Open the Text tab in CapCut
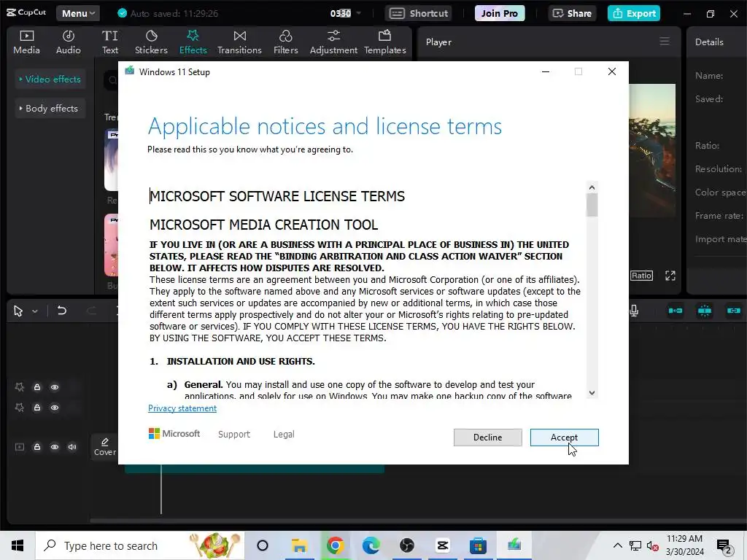The height and width of the screenshot is (560, 747). click(x=110, y=42)
